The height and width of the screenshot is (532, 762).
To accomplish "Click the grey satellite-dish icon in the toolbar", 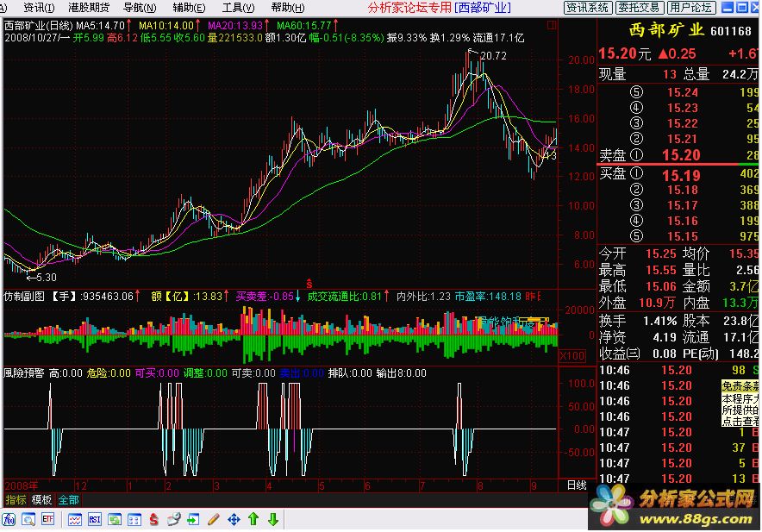I will [x=173, y=519].
